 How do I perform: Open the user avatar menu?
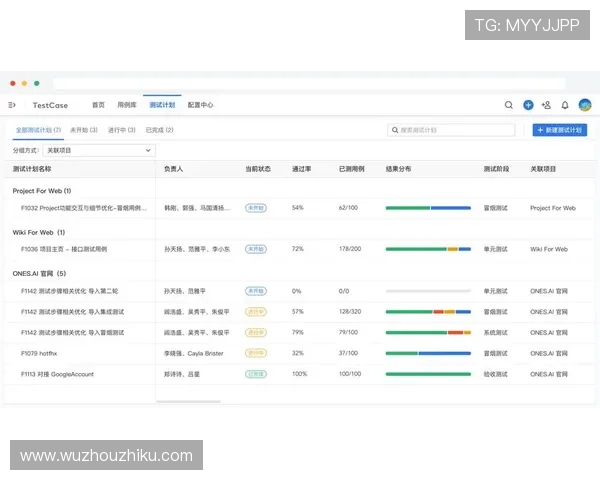pos(585,105)
